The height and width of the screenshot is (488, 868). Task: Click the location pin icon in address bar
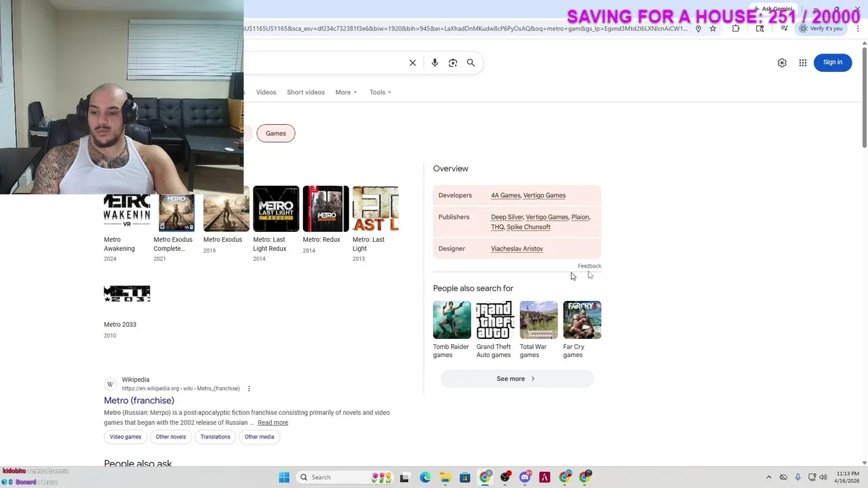[x=698, y=28]
